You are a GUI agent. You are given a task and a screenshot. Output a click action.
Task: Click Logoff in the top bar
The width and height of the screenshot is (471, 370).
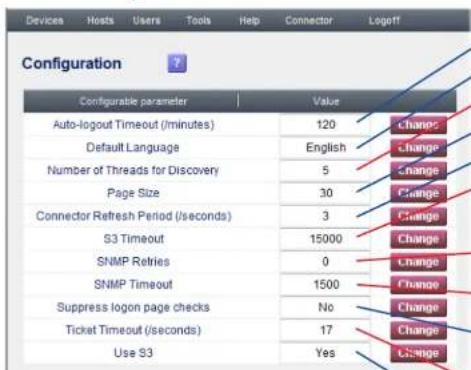tap(384, 21)
